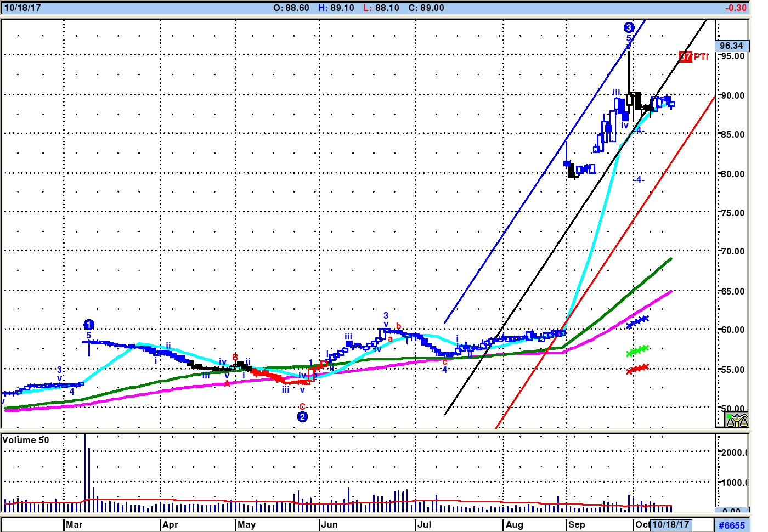The width and height of the screenshot is (768, 532).
Task: Select the circled wave 2 marker
Action: click(302, 417)
